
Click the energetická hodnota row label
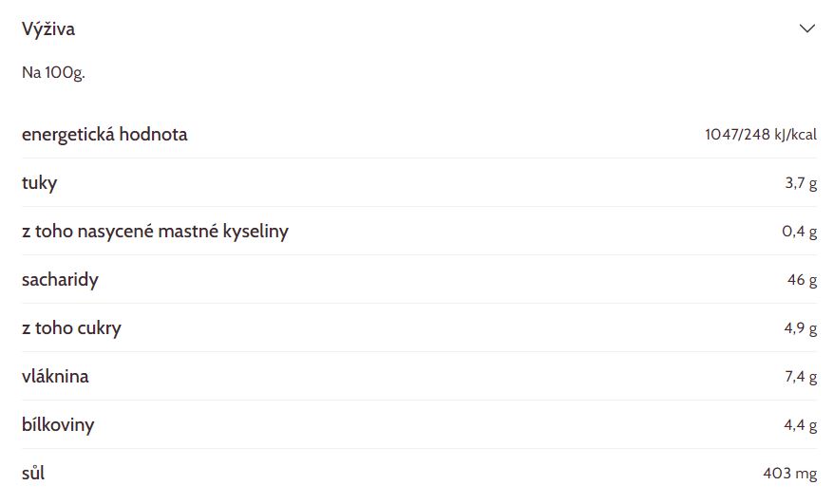(104, 135)
